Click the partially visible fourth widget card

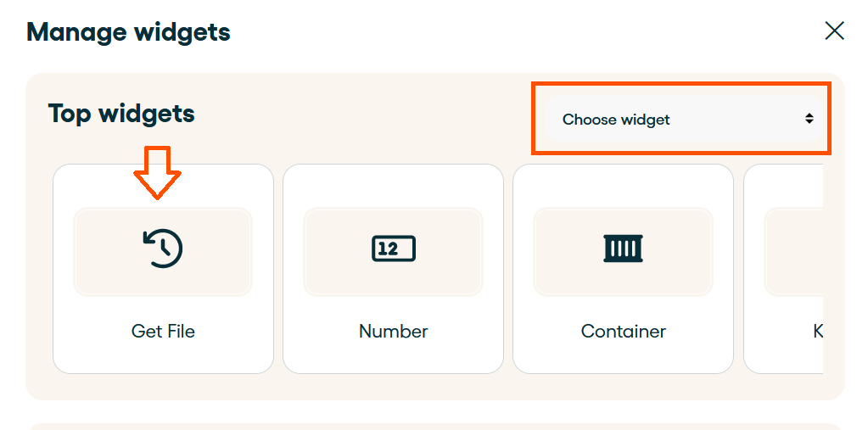point(783,269)
